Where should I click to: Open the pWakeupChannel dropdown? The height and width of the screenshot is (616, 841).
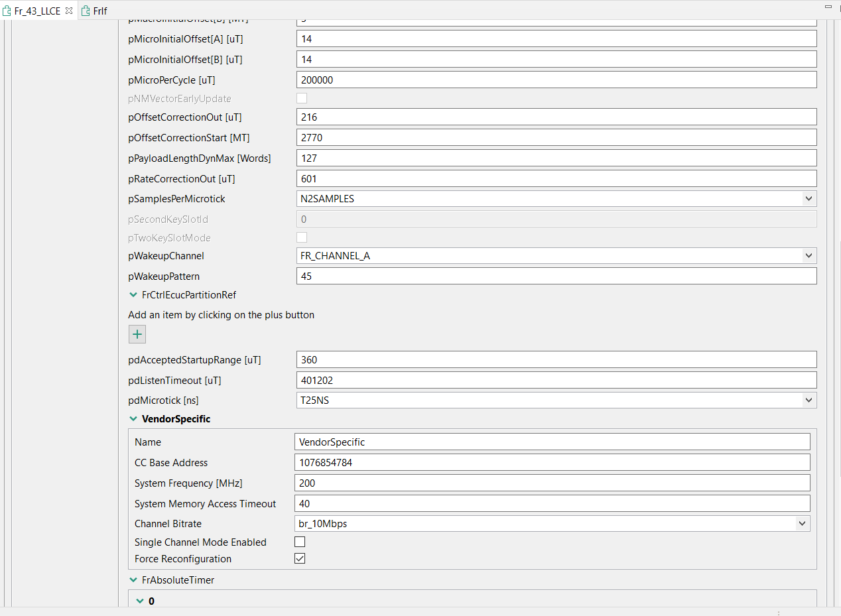tap(808, 255)
